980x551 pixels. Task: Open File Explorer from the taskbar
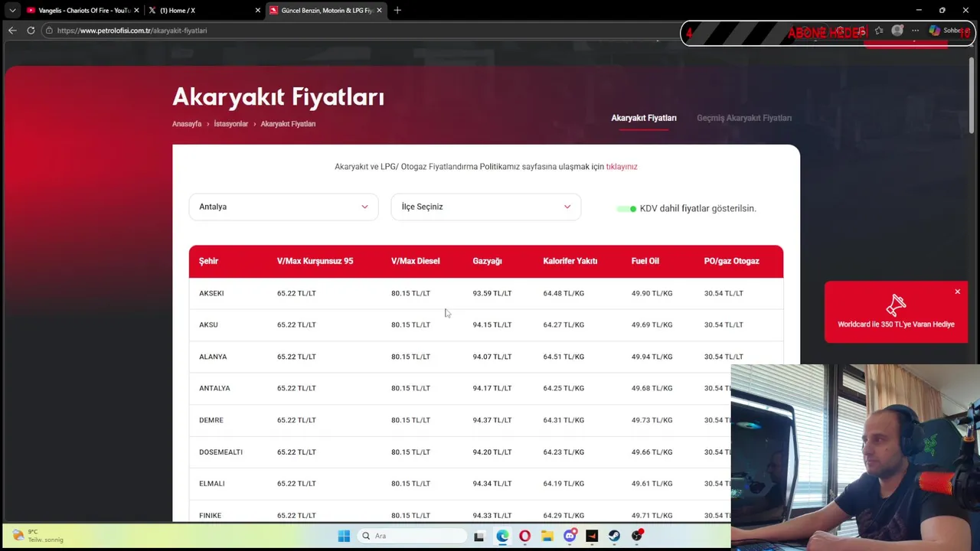coord(547,536)
